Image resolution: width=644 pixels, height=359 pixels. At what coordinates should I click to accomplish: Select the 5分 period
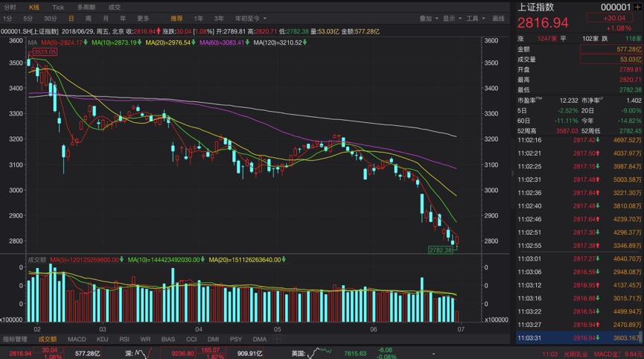tap(28, 19)
